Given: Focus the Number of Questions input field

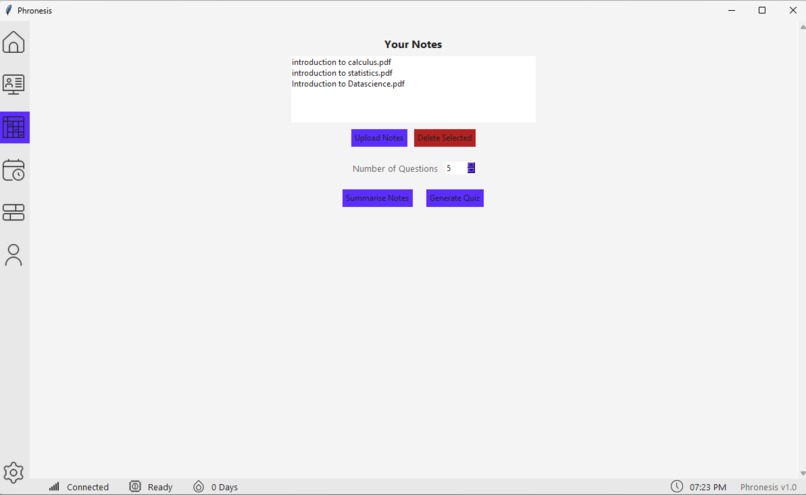Looking at the screenshot, I should click(x=456, y=168).
